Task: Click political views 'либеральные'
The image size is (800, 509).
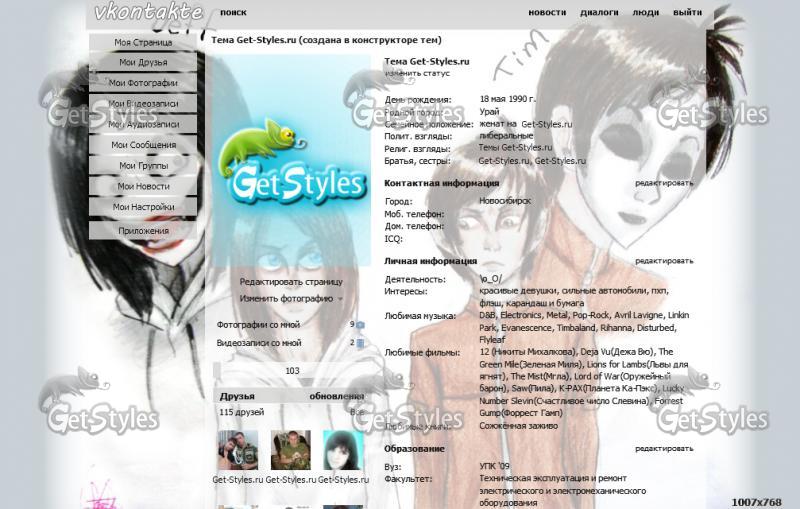Action: (x=506, y=136)
